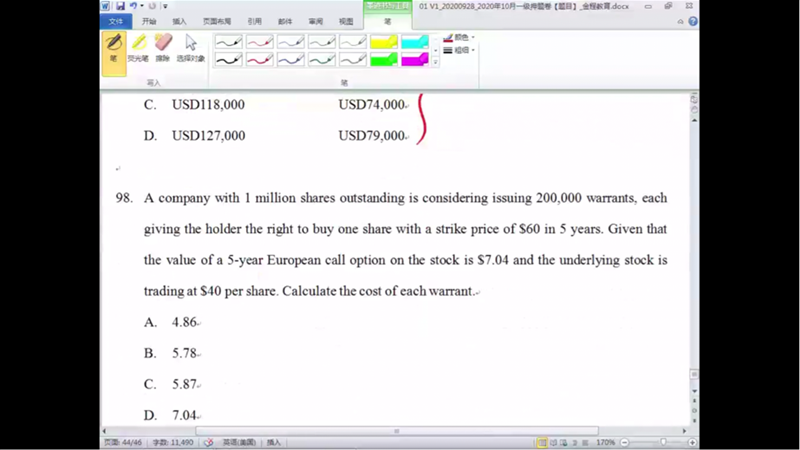The height and width of the screenshot is (450, 800).
Task: Click the word count (字数: 11,490) status
Action: 174,442
